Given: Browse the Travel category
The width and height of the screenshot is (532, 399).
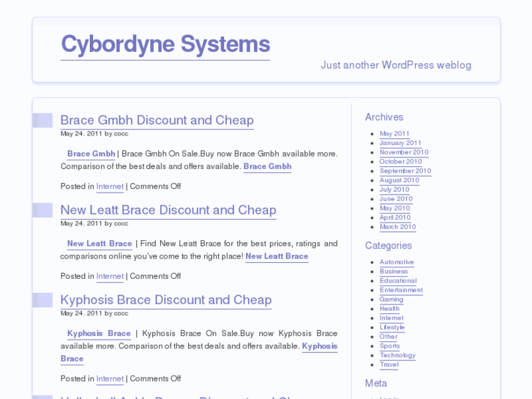Looking at the screenshot, I should 389,365.
